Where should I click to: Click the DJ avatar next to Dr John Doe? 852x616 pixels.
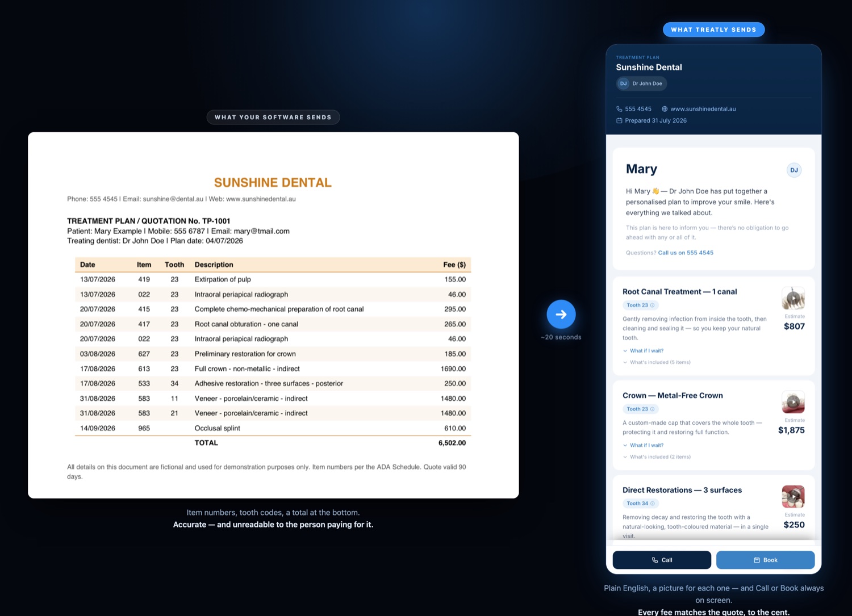tap(623, 83)
